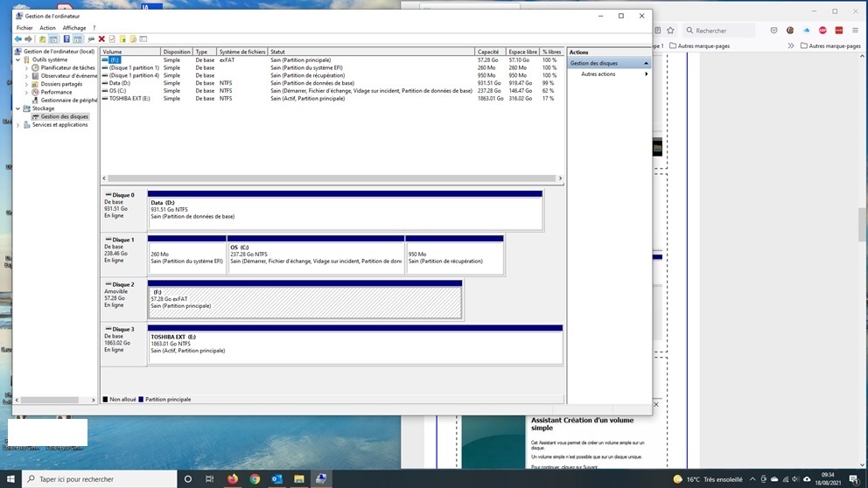Click the up one level folder icon
Viewport: 868px width, 488px height.
pyautogui.click(x=42, y=39)
